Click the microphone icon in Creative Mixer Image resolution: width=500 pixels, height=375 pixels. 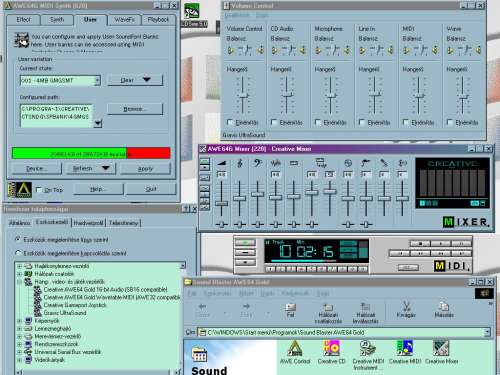(384, 163)
